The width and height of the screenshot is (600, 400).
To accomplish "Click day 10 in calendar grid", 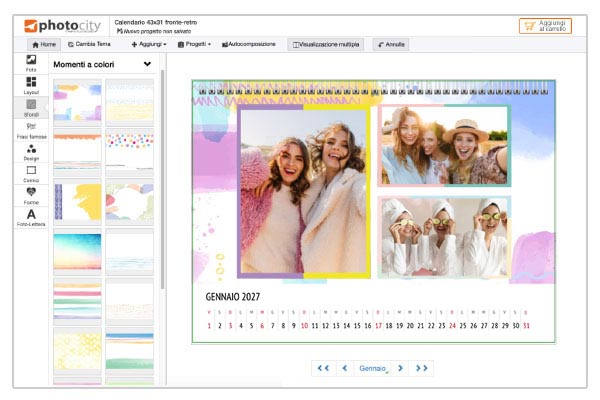I will tap(304, 326).
